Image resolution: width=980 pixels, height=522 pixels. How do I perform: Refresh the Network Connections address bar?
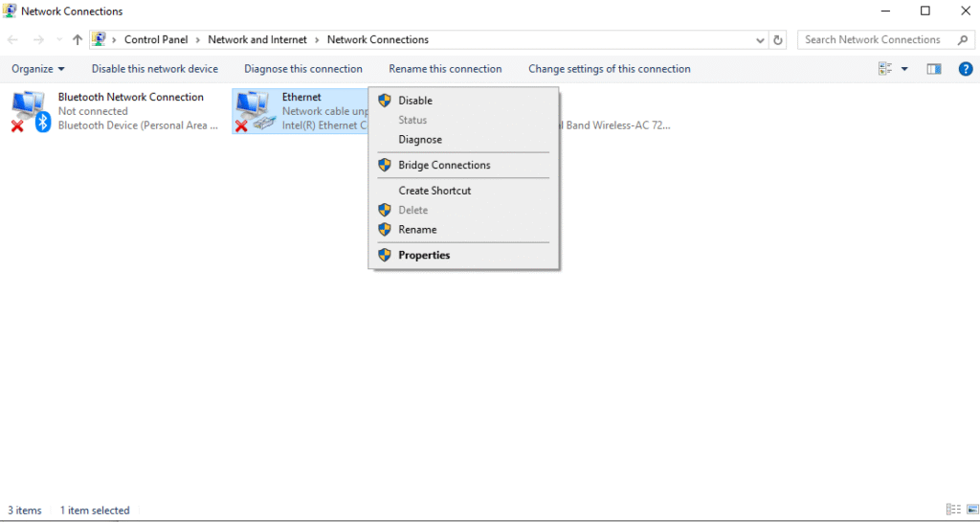pos(778,40)
